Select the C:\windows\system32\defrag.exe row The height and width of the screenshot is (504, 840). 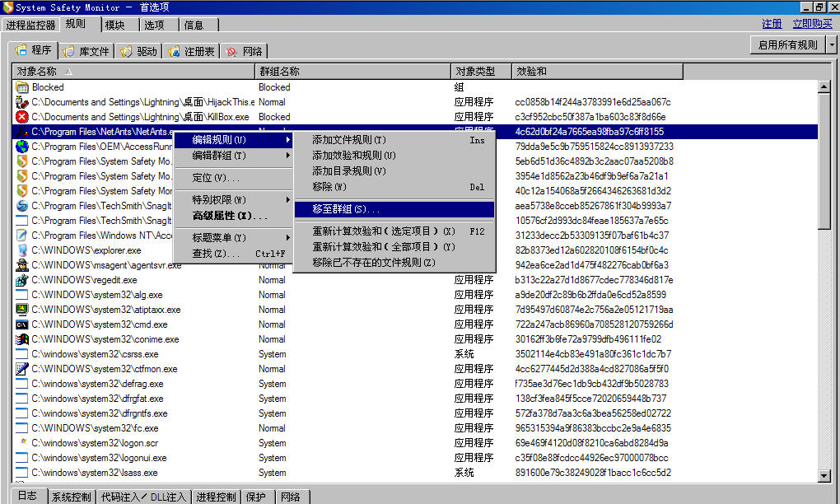[x=414, y=384]
